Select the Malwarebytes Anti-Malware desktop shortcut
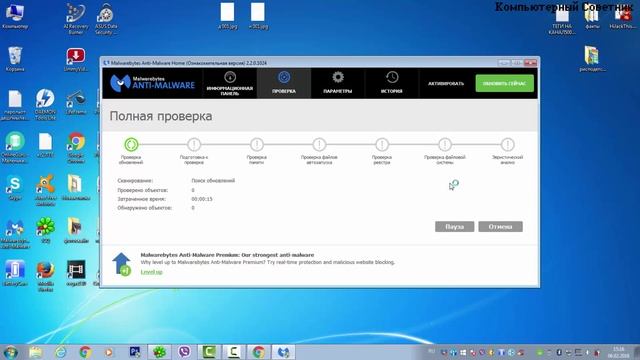The width and height of the screenshot is (640, 360). (15, 233)
